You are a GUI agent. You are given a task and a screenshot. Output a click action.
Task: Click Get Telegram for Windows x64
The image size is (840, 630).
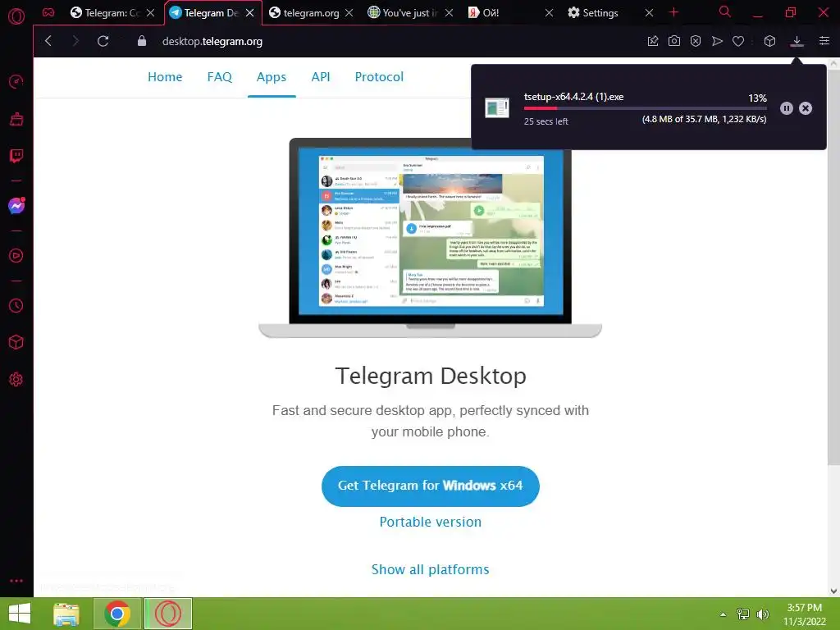430,486
